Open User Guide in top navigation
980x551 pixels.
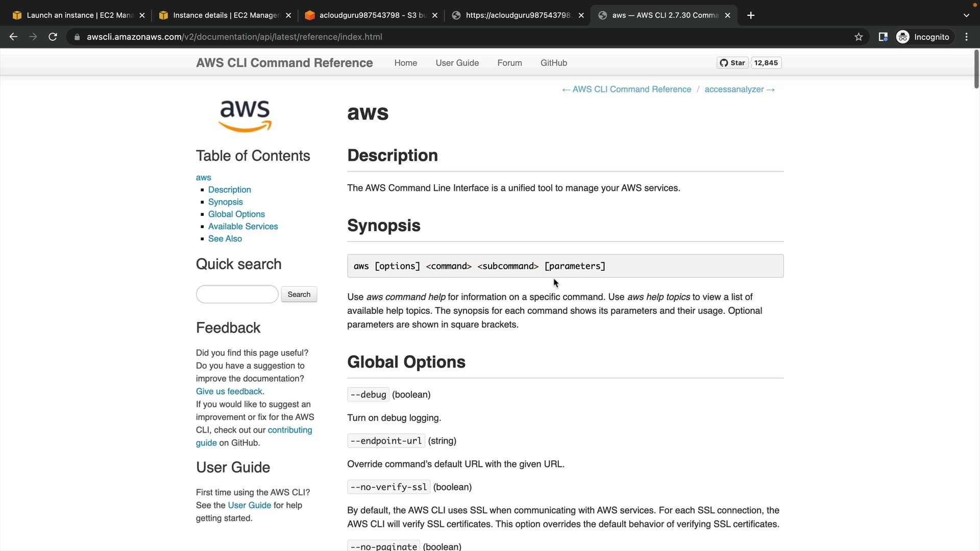(457, 63)
